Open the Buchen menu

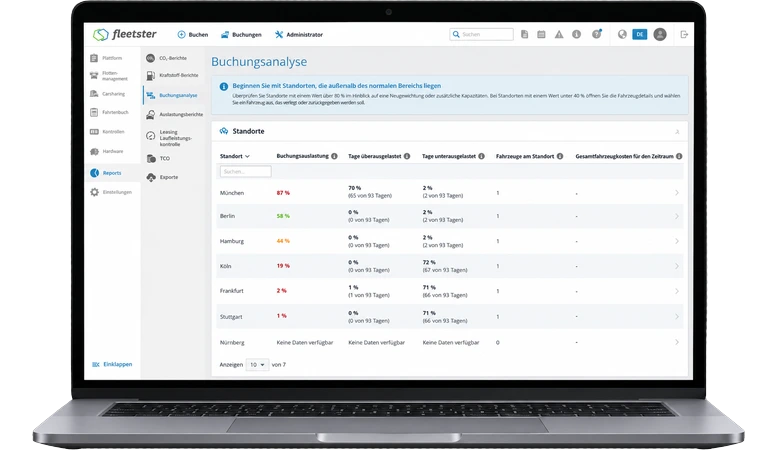coord(193,35)
